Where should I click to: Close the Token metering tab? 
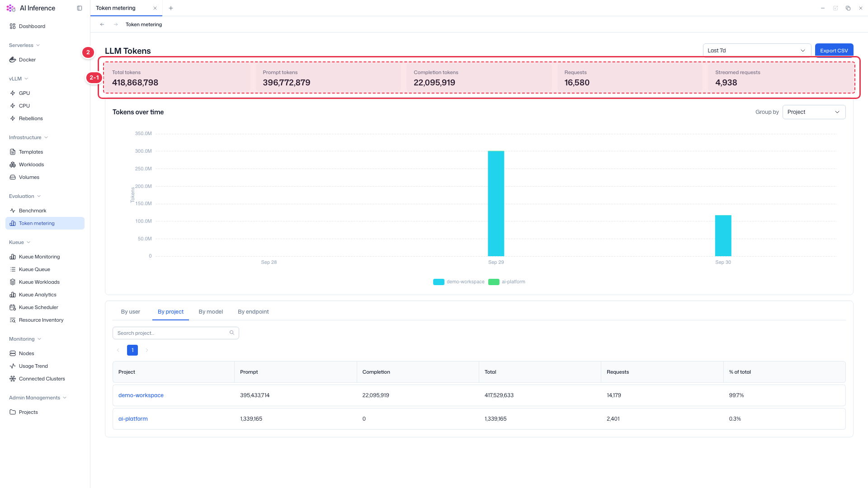click(155, 8)
